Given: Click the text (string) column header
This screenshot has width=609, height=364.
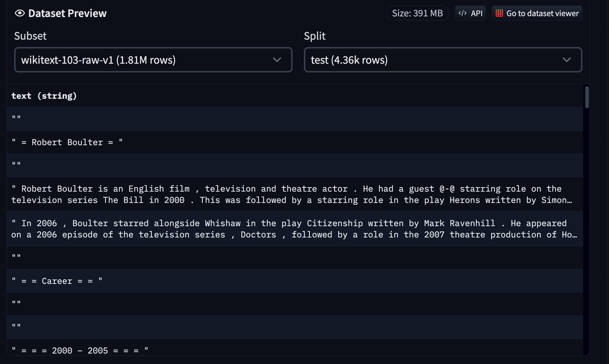Looking at the screenshot, I should 44,96.
